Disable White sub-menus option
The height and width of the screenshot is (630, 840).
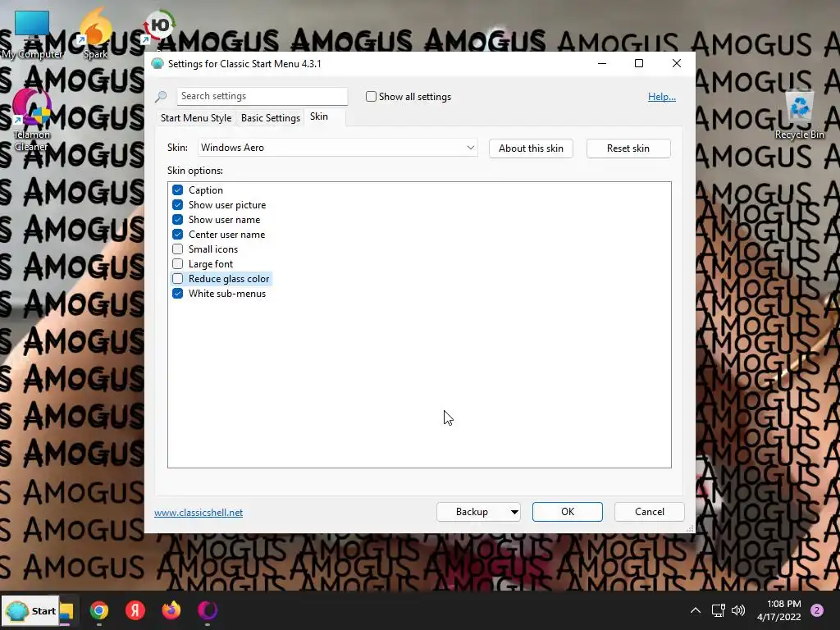point(178,294)
